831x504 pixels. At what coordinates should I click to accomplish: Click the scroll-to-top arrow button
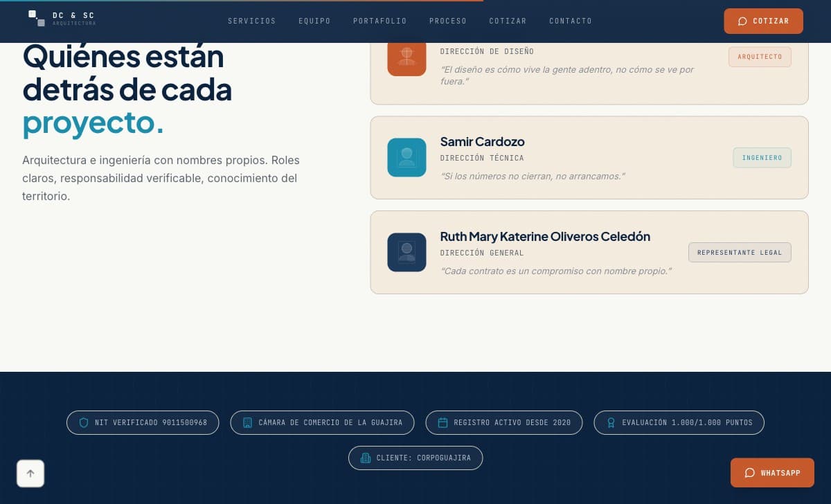30,474
